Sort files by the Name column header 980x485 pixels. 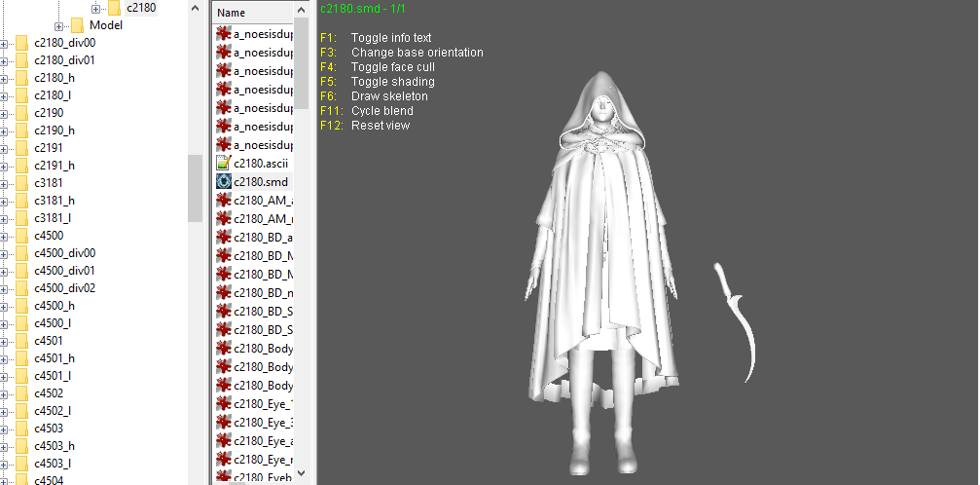[x=253, y=13]
